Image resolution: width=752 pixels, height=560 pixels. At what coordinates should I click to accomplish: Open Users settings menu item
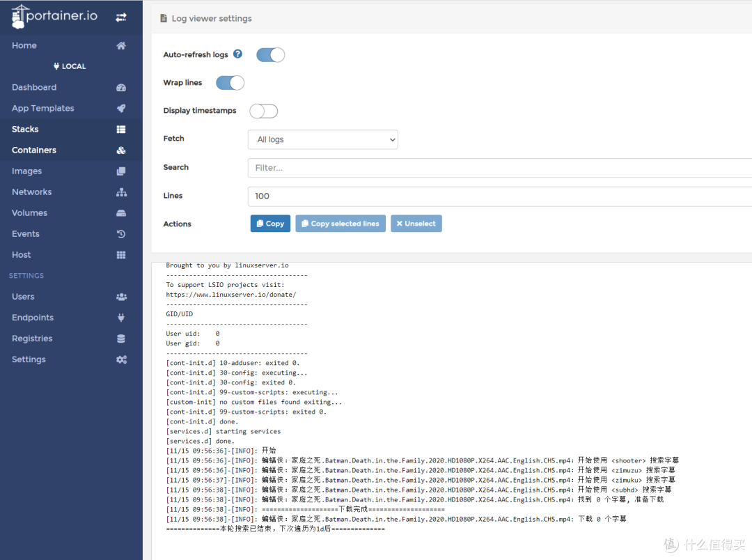click(71, 297)
